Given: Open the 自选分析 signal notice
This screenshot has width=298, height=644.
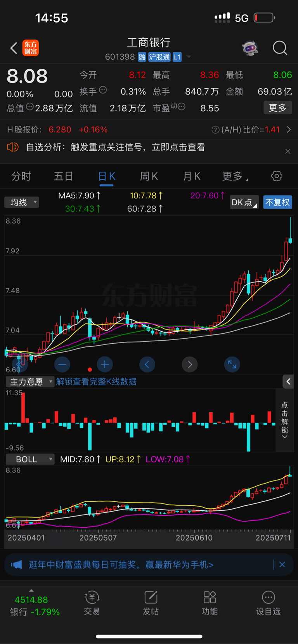Looking at the screenshot, I should [x=116, y=147].
